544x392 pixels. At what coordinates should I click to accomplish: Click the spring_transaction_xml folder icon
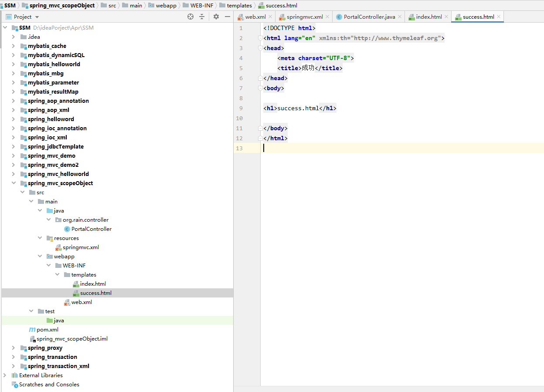click(x=24, y=366)
